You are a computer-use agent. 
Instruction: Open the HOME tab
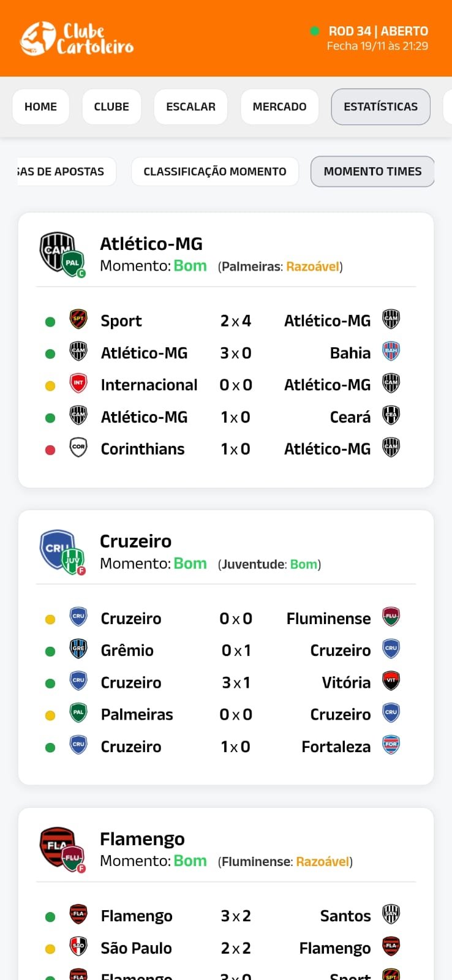pyautogui.click(x=40, y=107)
